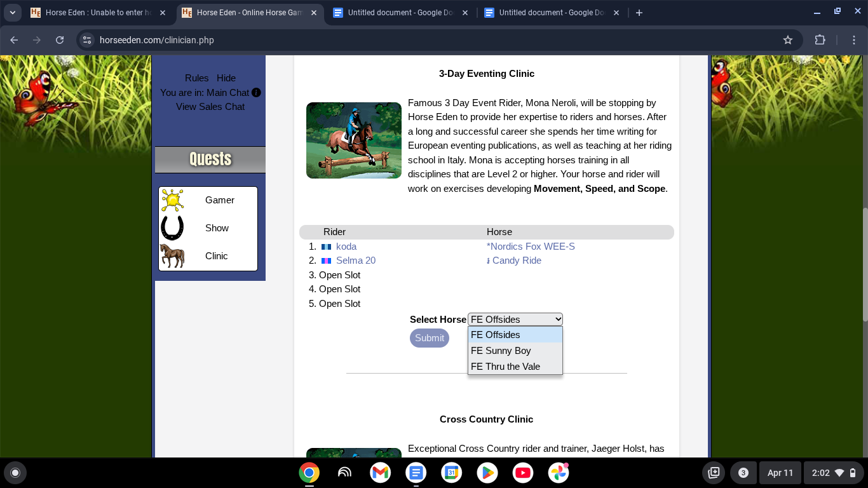Click View Sales Chat
This screenshot has width=868, height=488.
(210, 107)
